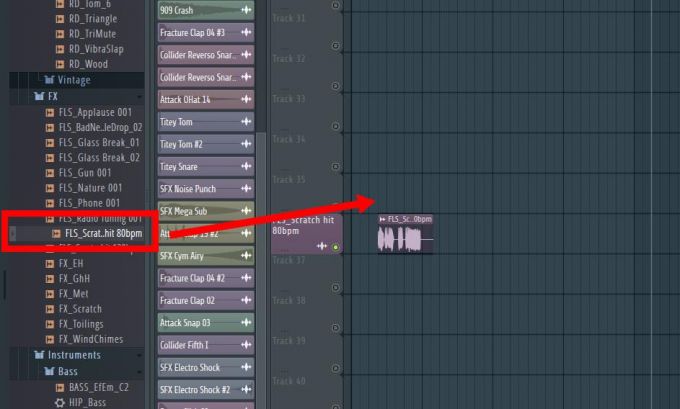Screen dimensions: 680x409
Task: Select the FX_EH sample
Action: pos(71,264)
